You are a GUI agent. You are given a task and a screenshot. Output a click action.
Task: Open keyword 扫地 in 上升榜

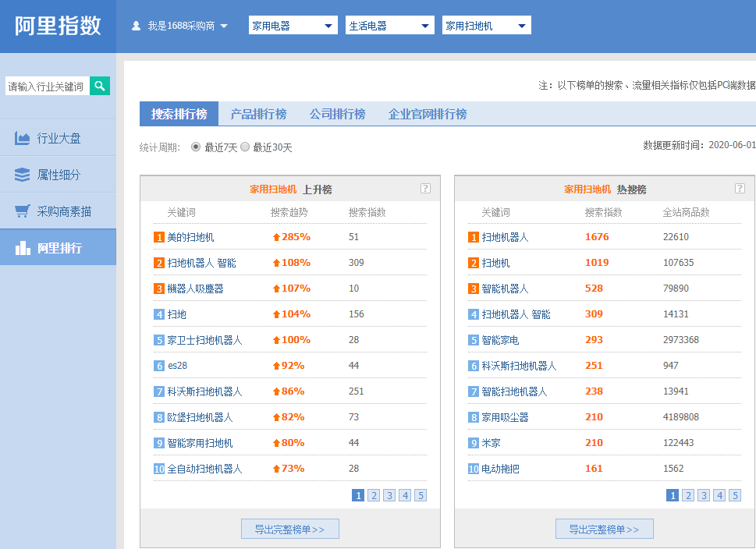pos(176,314)
